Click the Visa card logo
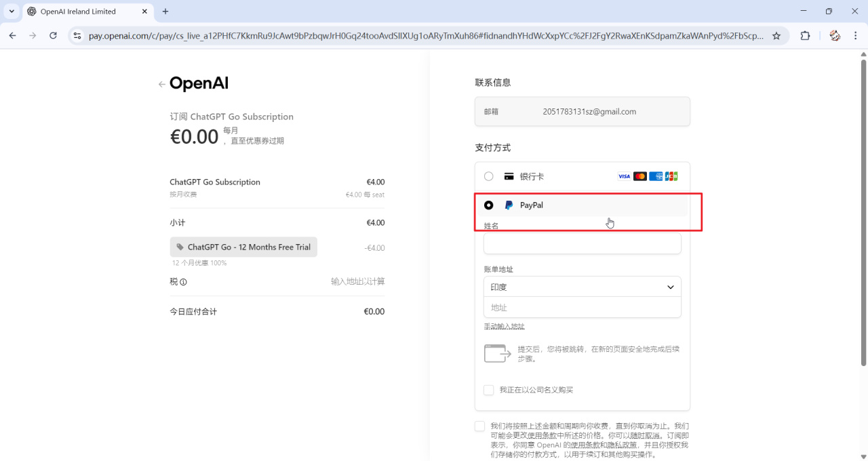 [x=625, y=176]
